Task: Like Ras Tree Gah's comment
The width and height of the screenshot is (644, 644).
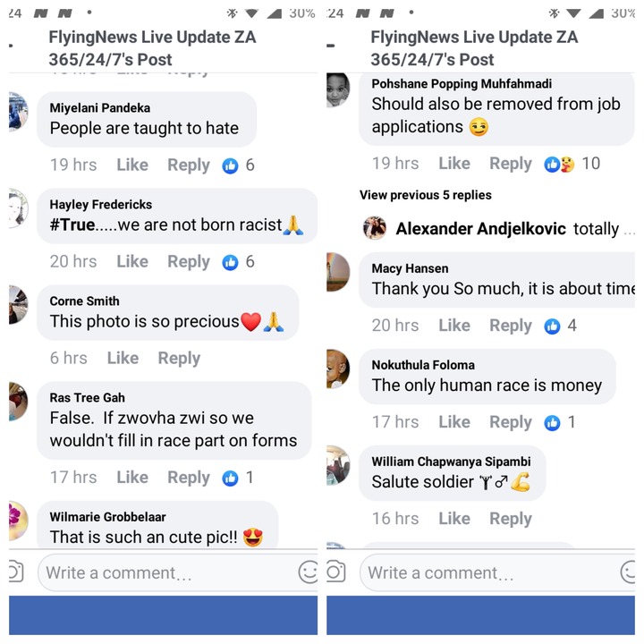Action: [132, 478]
